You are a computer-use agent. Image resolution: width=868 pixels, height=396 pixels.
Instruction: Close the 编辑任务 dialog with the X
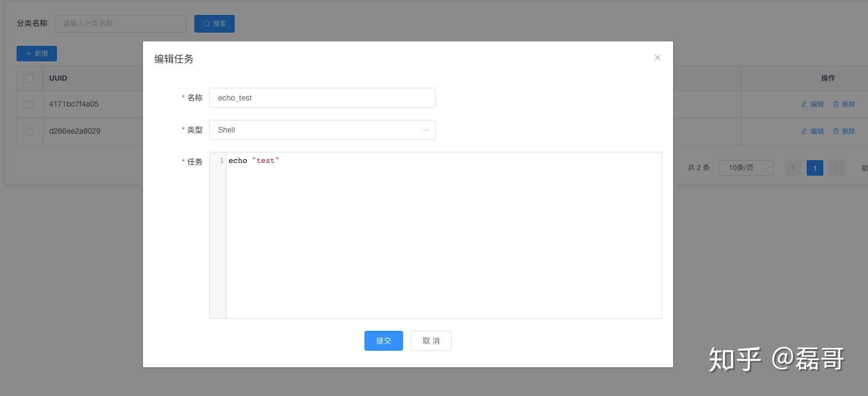[657, 57]
